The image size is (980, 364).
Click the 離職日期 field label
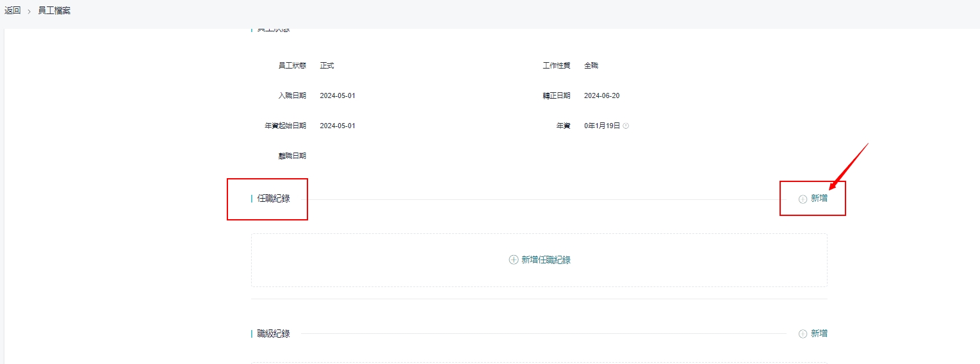point(292,156)
